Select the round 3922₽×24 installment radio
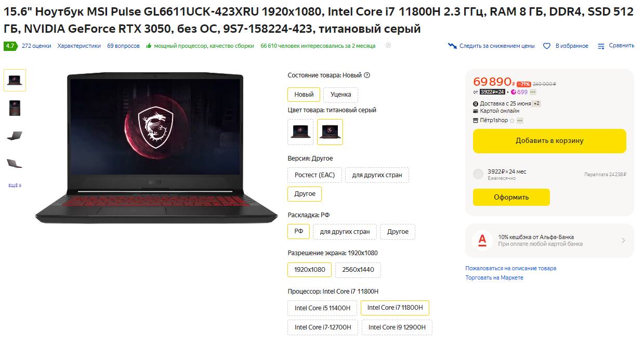 click(478, 174)
